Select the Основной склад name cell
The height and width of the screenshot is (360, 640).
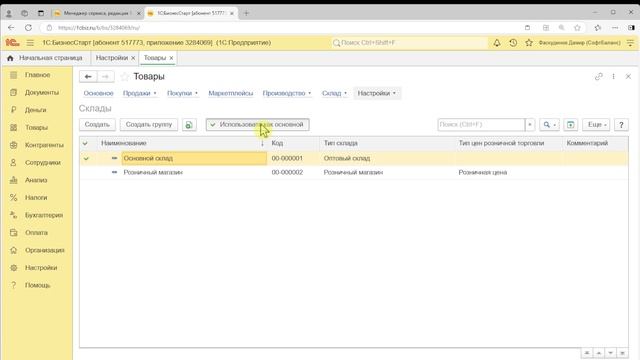194,158
